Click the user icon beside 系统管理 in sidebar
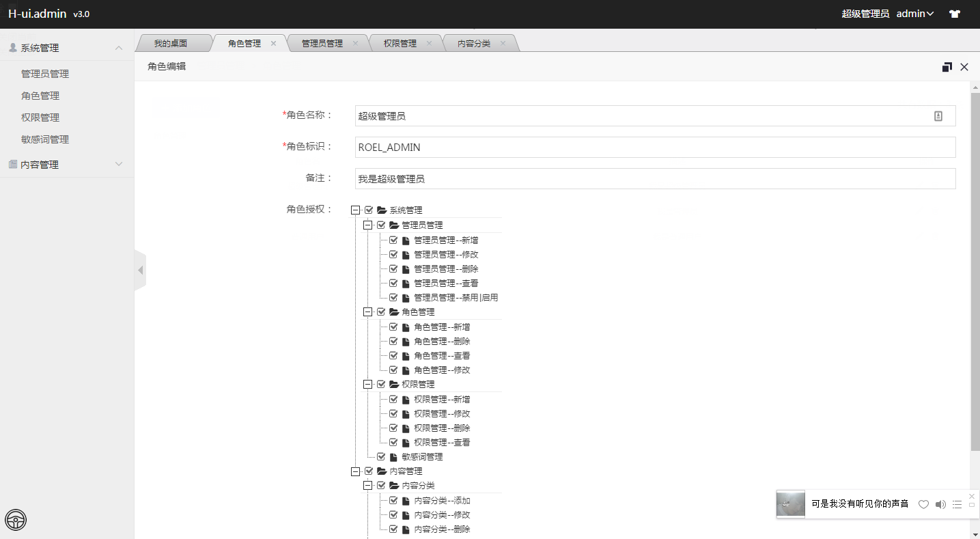Viewport: 980px width, 539px height. coord(13,48)
